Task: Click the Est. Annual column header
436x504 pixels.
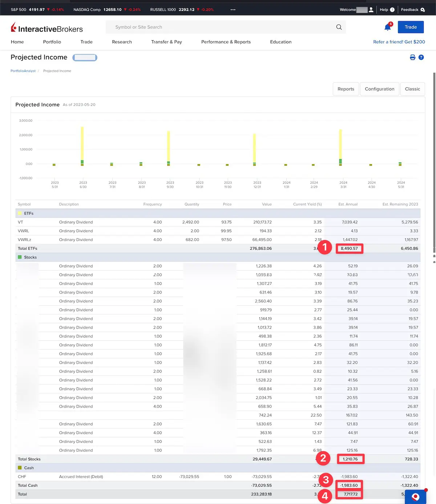Action: pos(348,204)
